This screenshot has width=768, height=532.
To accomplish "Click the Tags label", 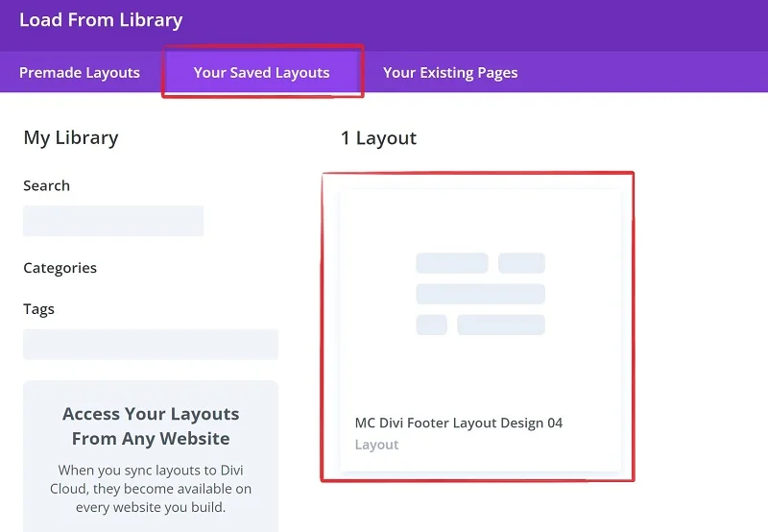I will 38,309.
